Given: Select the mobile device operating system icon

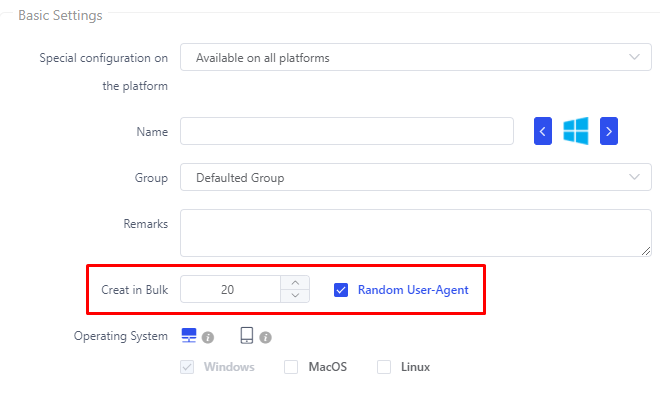Looking at the screenshot, I should 247,335.
